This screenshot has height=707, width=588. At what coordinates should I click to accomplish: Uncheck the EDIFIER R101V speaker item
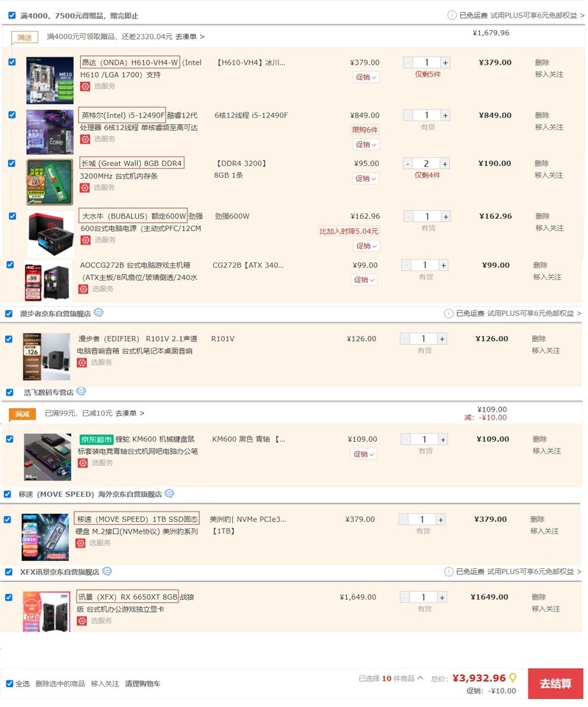pos(9,339)
